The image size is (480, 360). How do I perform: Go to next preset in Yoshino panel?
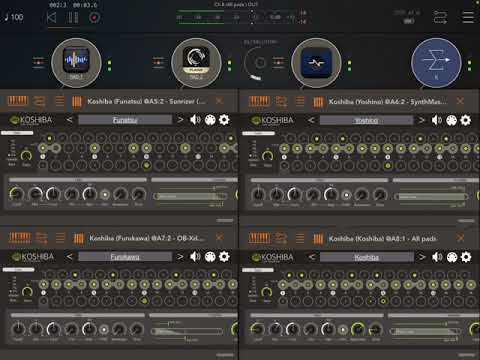click(x=422, y=120)
